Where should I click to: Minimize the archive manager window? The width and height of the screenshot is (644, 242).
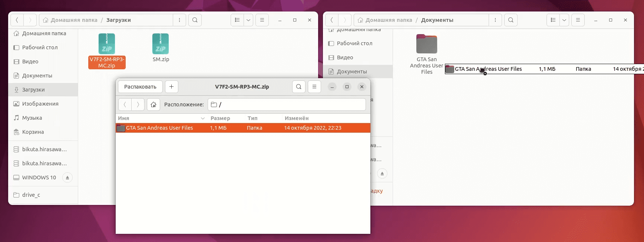tap(332, 87)
